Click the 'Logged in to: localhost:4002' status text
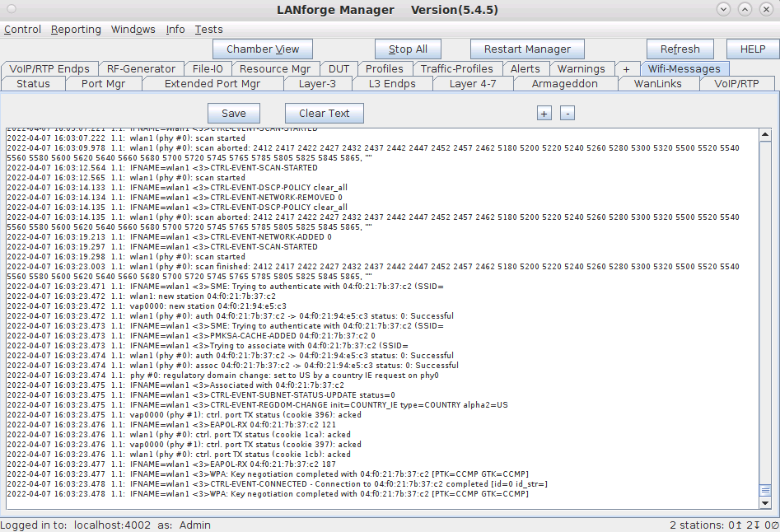The width and height of the screenshot is (780, 532). coord(105,525)
